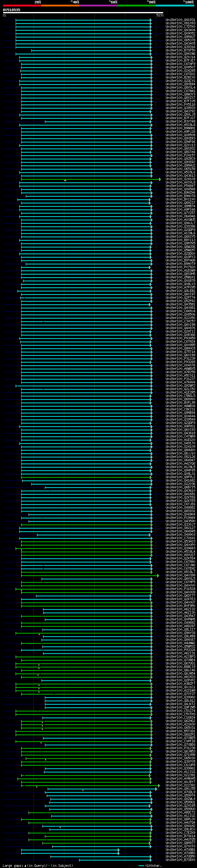197x868 pixels.
Task: Click the end position label 523
Action: click(x=159, y=15)
